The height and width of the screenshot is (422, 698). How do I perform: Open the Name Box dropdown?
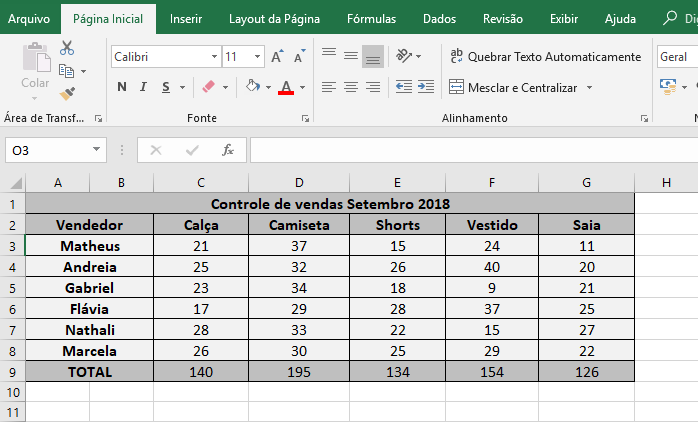96,149
